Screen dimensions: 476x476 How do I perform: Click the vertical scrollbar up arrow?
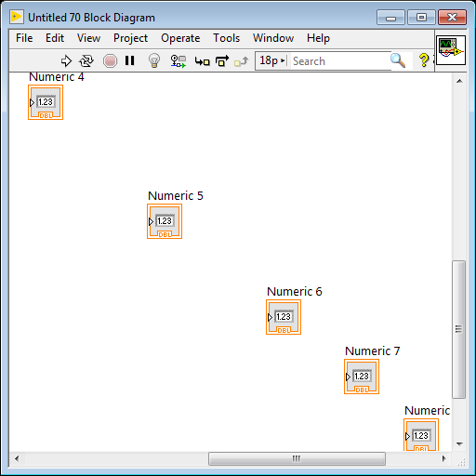459,81
